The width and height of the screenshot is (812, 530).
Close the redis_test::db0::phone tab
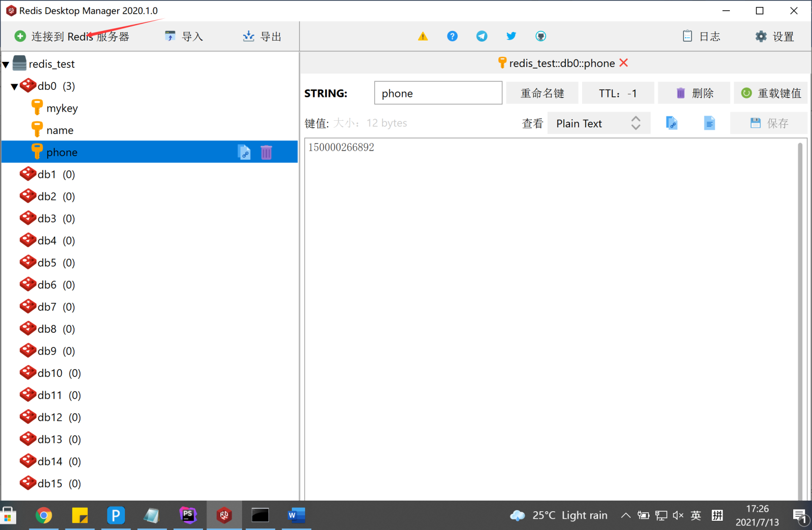[x=624, y=63]
